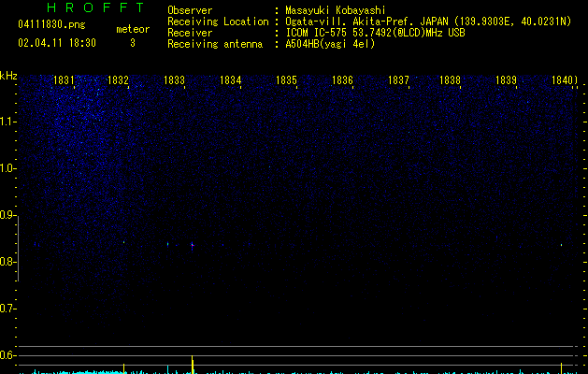Image resolution: width=588 pixels, height=374 pixels.
Task: Click the 1.0 kHz axis label
Action: [x=7, y=168]
